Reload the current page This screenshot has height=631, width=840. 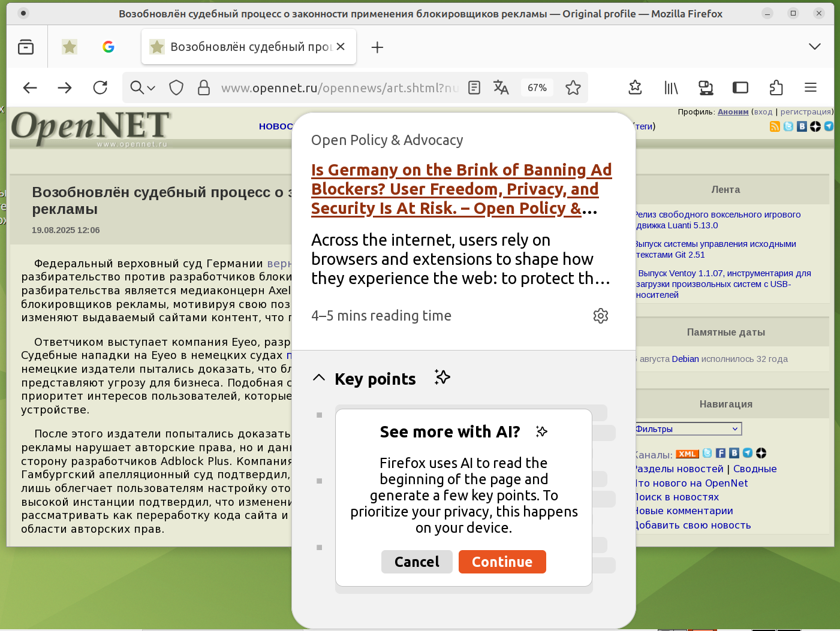100,88
